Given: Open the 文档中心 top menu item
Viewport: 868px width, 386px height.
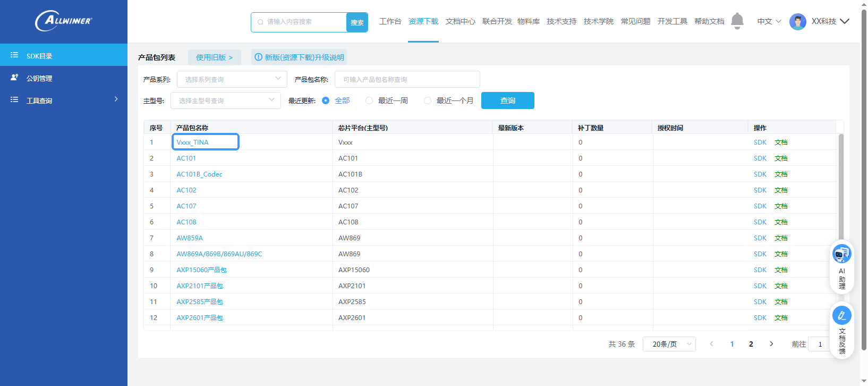Looking at the screenshot, I should (x=460, y=21).
